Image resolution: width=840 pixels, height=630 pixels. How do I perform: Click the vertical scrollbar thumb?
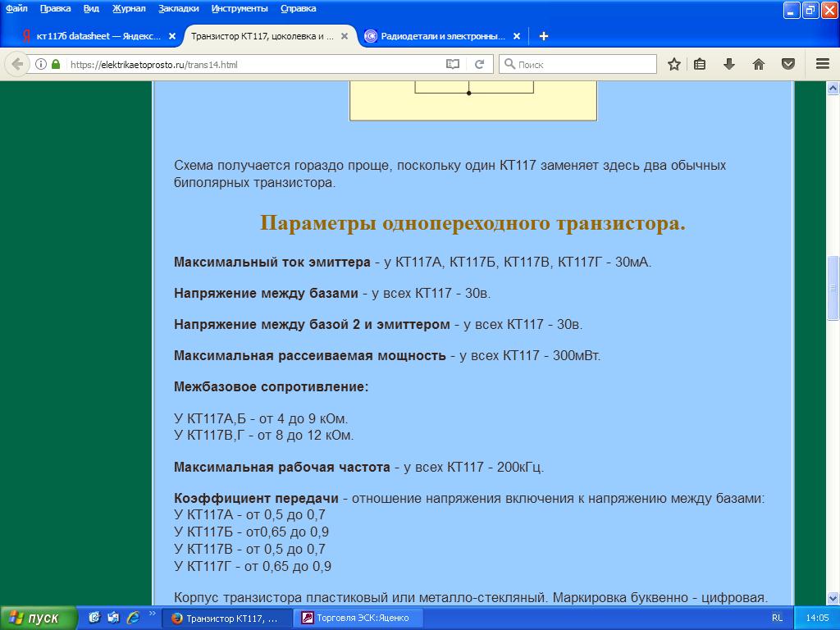[x=833, y=287]
